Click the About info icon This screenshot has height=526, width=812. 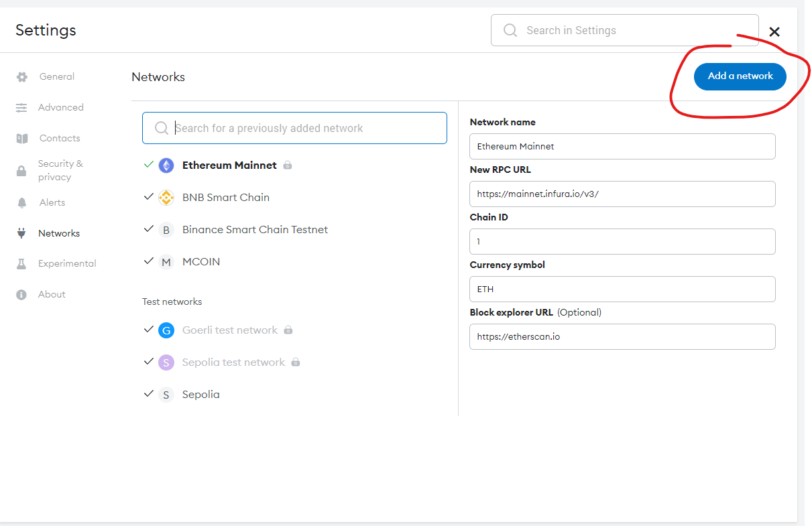click(21, 295)
